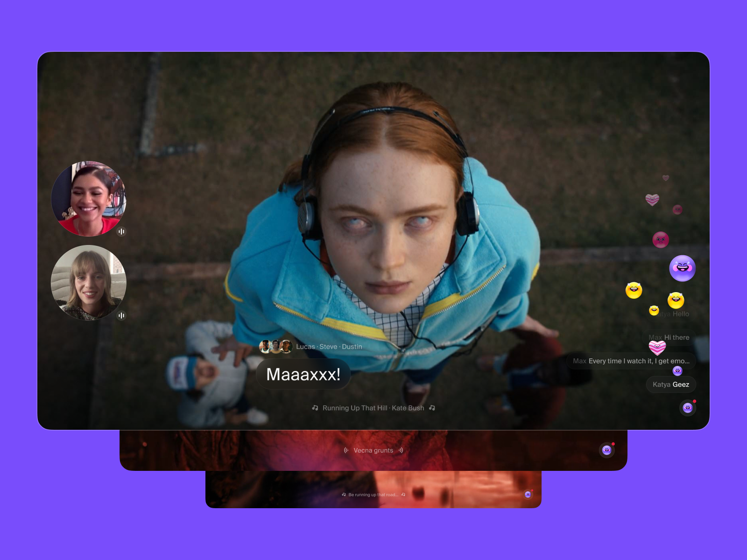Click the Lucas, Steve, Dustin avatar group
The image size is (747, 560).
tap(275, 346)
